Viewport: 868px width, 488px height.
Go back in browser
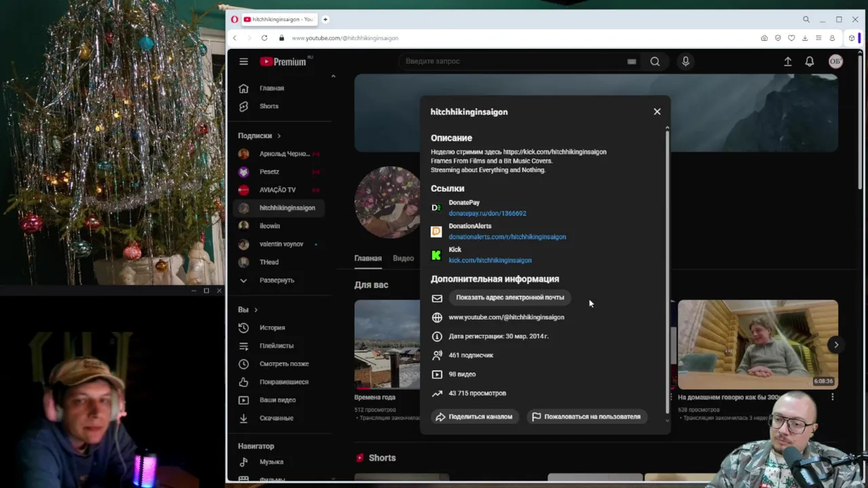[x=235, y=38]
